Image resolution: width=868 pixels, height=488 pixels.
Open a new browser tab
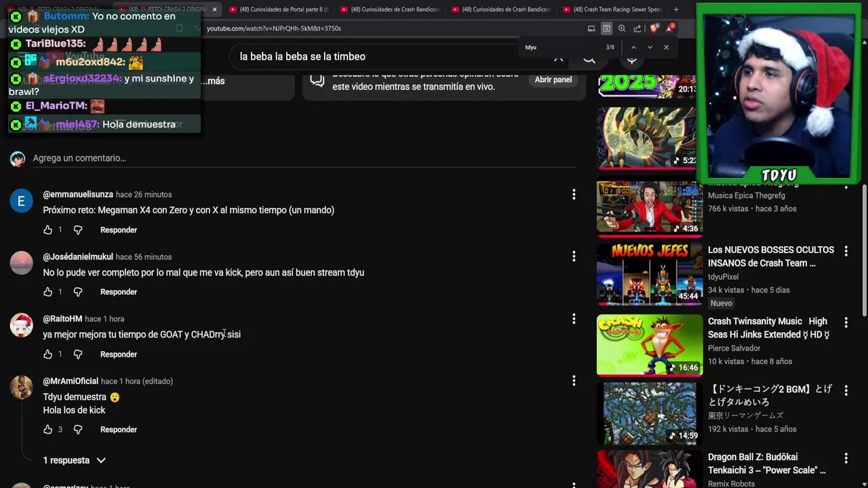[x=676, y=9]
